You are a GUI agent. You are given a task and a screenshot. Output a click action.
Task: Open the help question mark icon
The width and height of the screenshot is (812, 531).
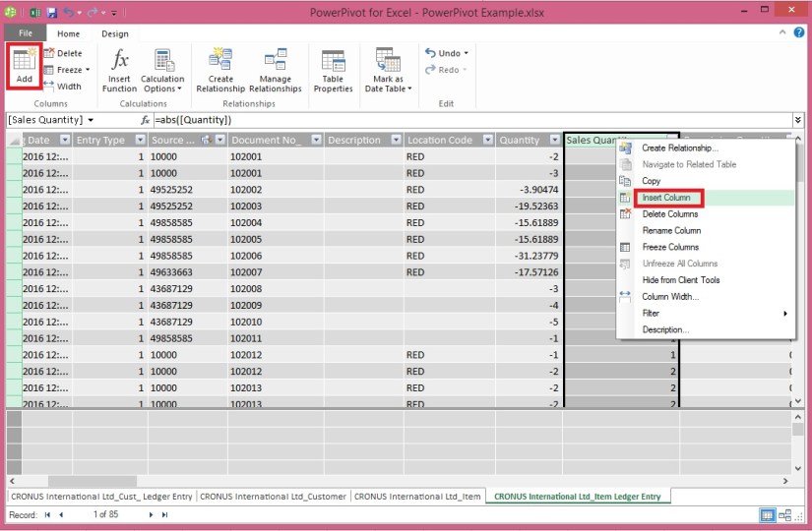(799, 32)
